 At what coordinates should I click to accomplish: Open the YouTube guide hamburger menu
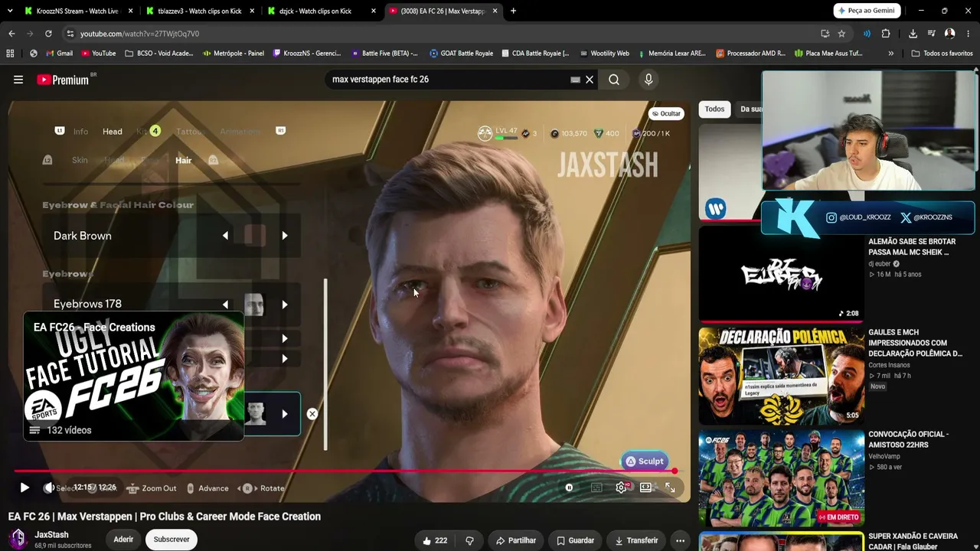[x=18, y=80]
